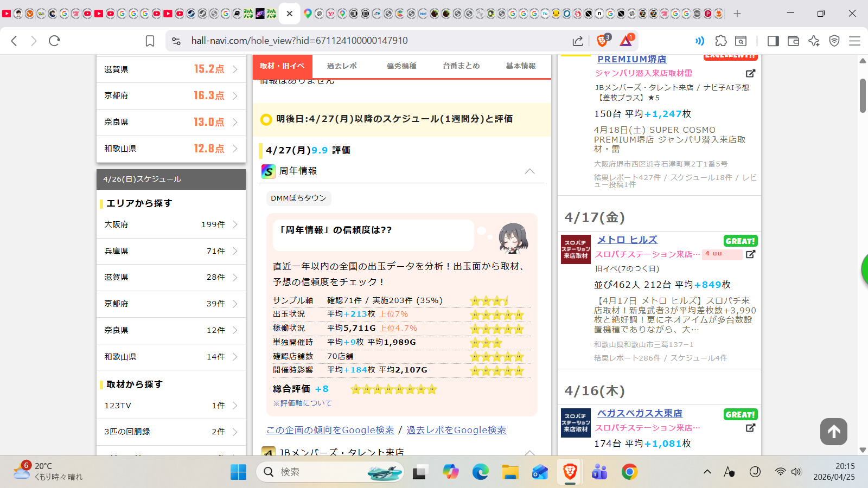
Task: Click the Brave Shields lion icon
Action: tap(602, 41)
